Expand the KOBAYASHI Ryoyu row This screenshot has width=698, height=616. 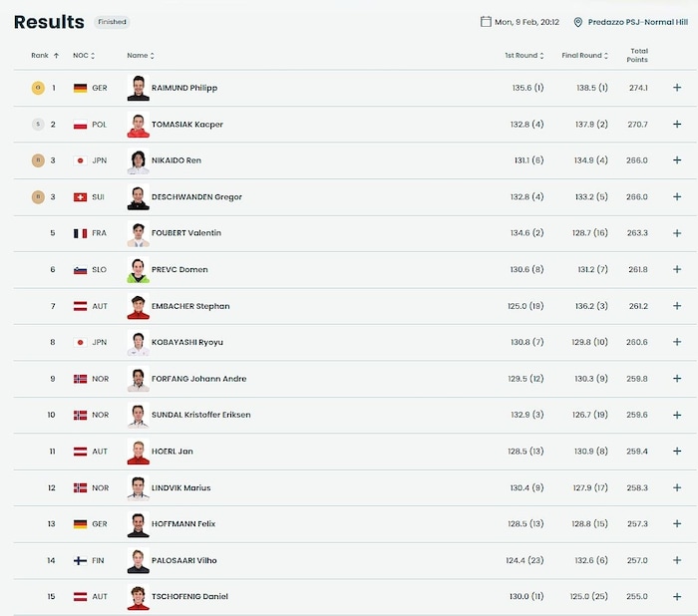coord(677,343)
